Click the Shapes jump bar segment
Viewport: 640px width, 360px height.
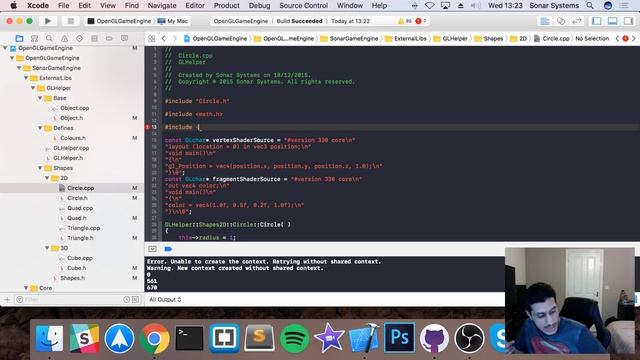(x=489, y=38)
